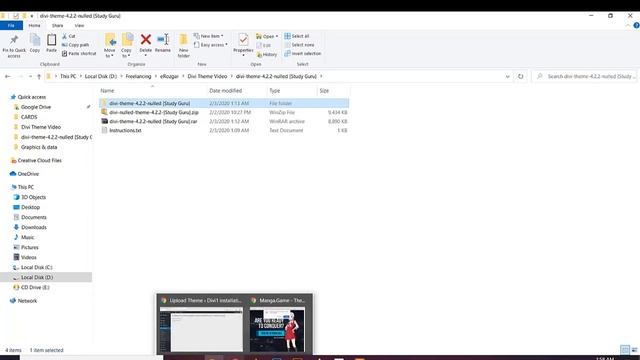This screenshot has width=640, height=360.
Task: Click the Refresh button
Action: click(520, 76)
